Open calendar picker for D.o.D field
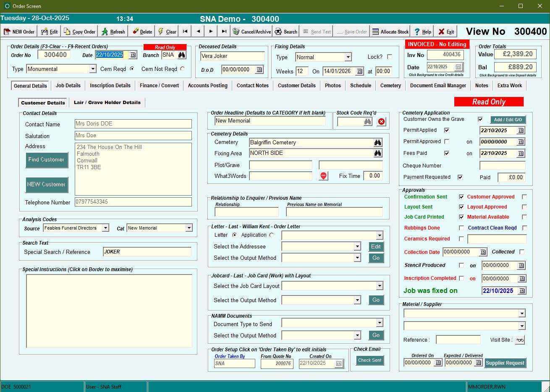 [259, 70]
